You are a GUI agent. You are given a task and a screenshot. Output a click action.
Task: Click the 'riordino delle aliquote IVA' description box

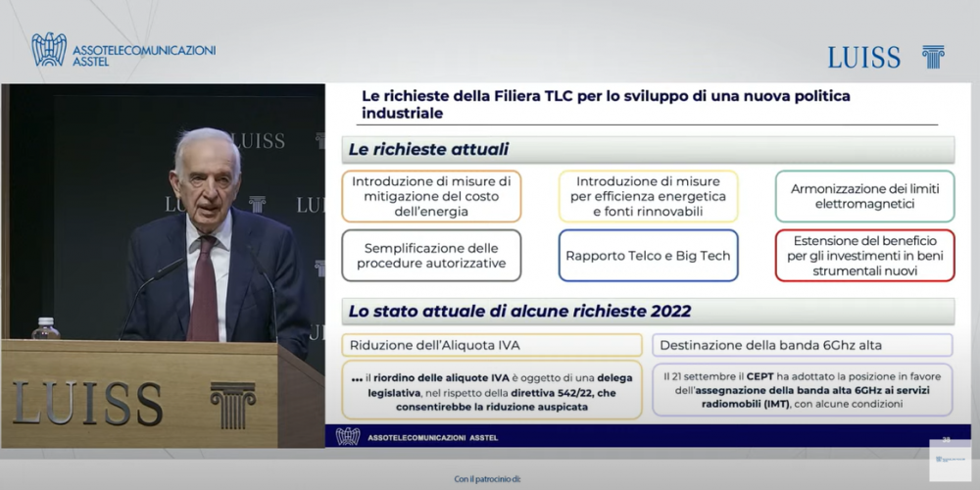point(492,391)
